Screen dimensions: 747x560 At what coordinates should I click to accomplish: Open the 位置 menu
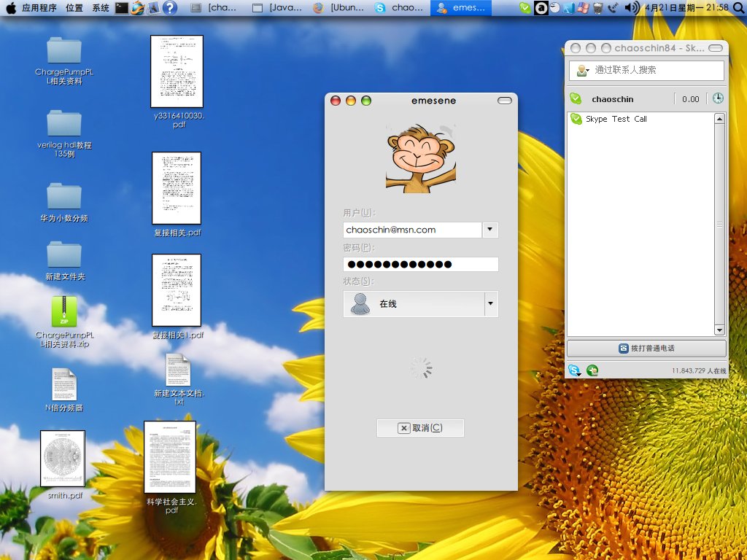pos(74,7)
